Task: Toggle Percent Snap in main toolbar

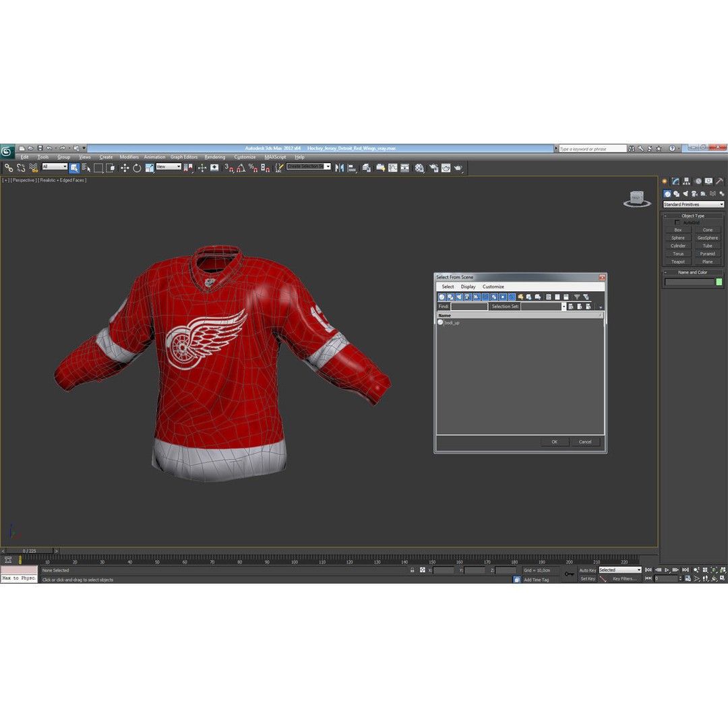Action: coord(253,168)
